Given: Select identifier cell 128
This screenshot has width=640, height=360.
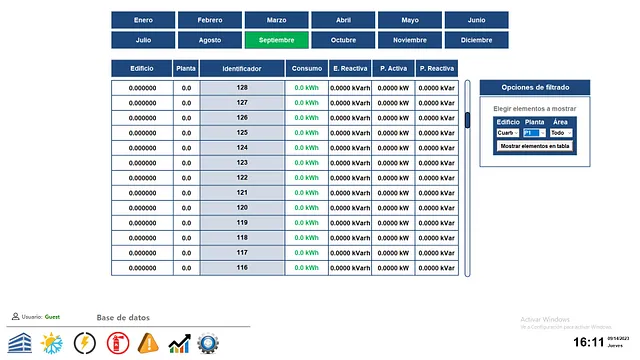Looking at the screenshot, I should click(242, 88).
